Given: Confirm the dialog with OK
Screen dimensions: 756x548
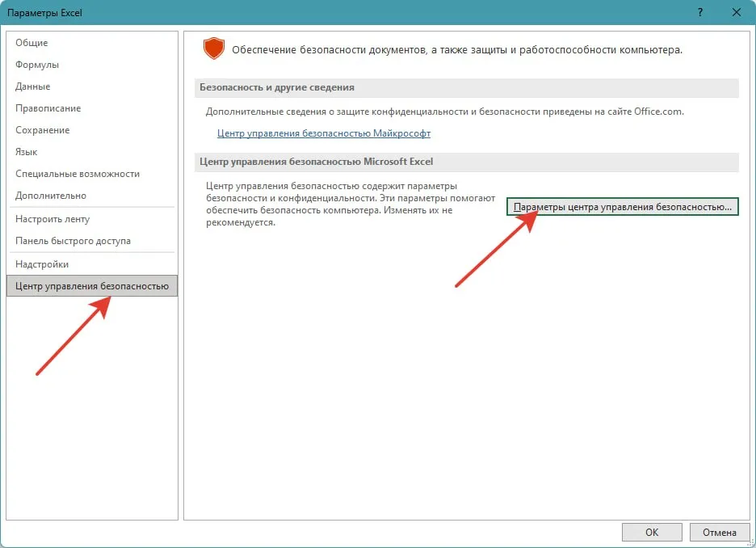Looking at the screenshot, I should click(652, 532).
